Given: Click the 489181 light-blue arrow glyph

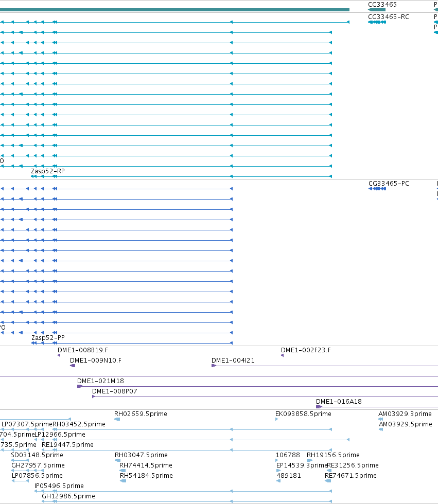Looking at the screenshot, I should pyautogui.click(x=278, y=481).
